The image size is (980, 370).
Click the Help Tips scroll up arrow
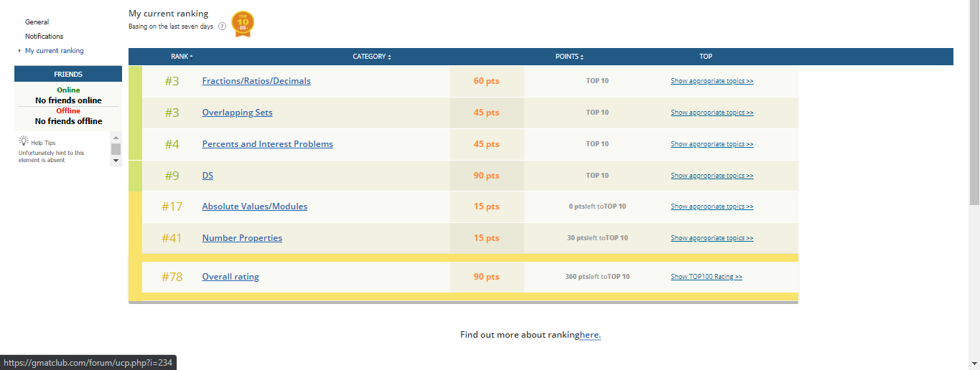click(116, 137)
